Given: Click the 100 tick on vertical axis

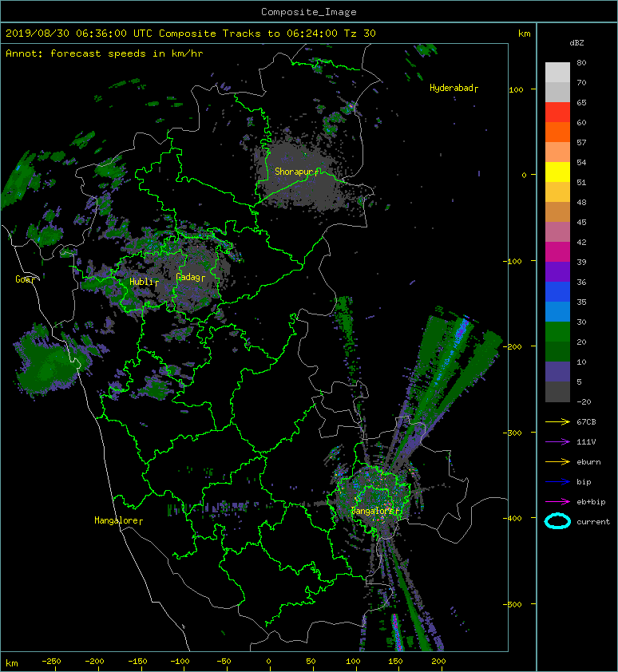Looking at the screenshot, I should tap(516, 89).
